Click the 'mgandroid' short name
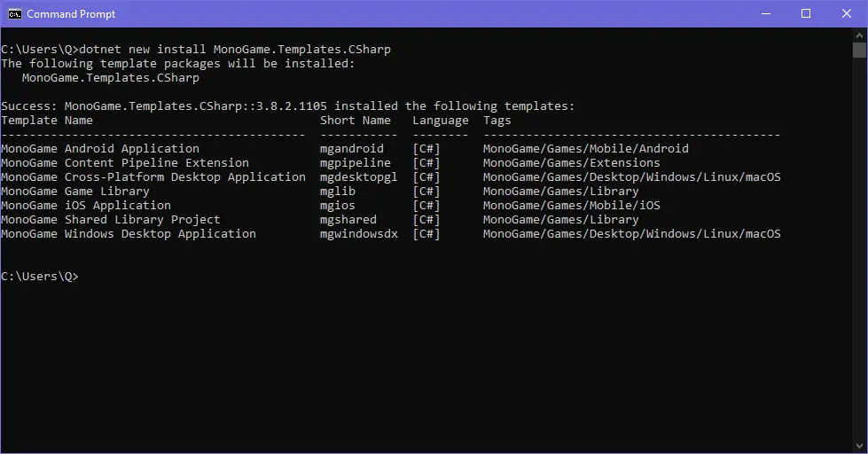 tap(351, 149)
